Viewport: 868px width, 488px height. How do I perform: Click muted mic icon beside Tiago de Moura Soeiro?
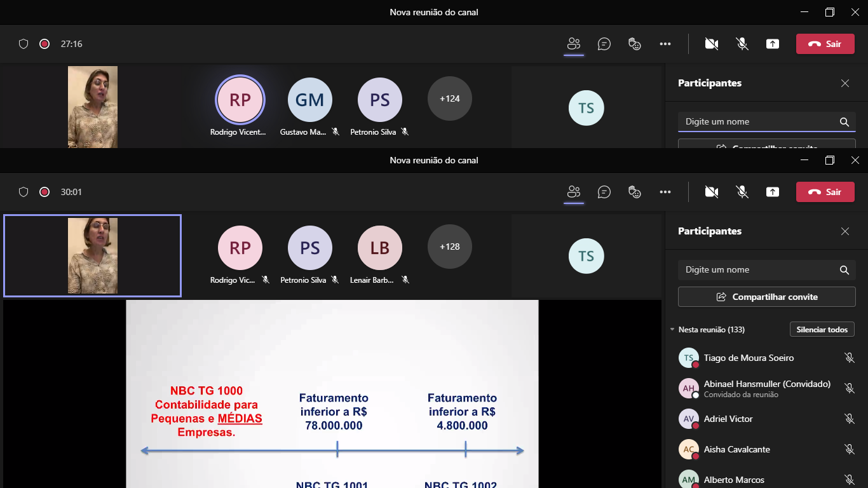849,358
